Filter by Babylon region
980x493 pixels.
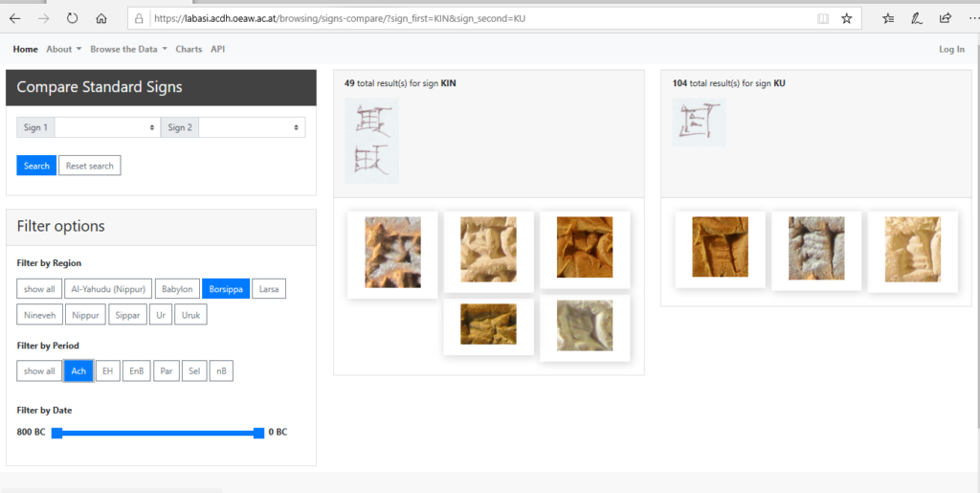point(177,289)
